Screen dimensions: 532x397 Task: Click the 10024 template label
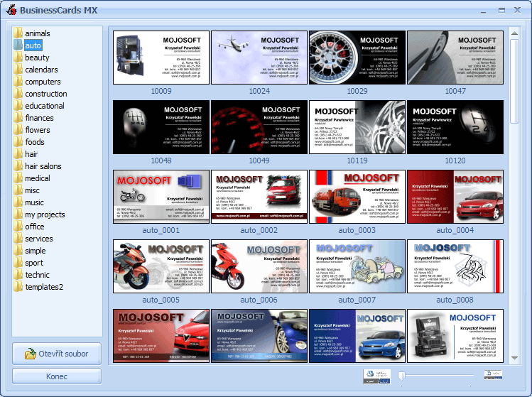[x=259, y=91]
